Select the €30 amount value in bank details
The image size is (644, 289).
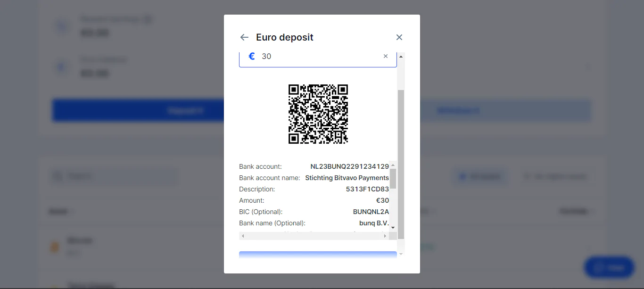[382, 200]
